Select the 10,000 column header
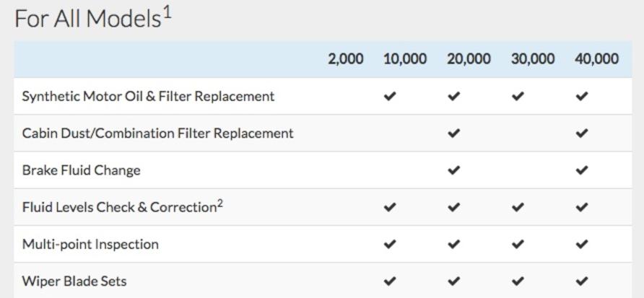Image resolution: width=644 pixels, height=298 pixels. [x=404, y=59]
